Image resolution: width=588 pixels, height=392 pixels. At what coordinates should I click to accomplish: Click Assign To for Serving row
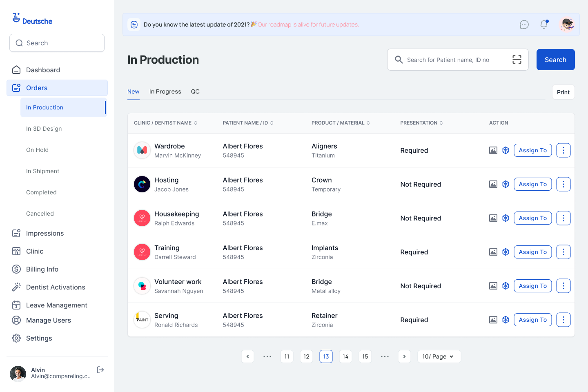pyautogui.click(x=532, y=320)
